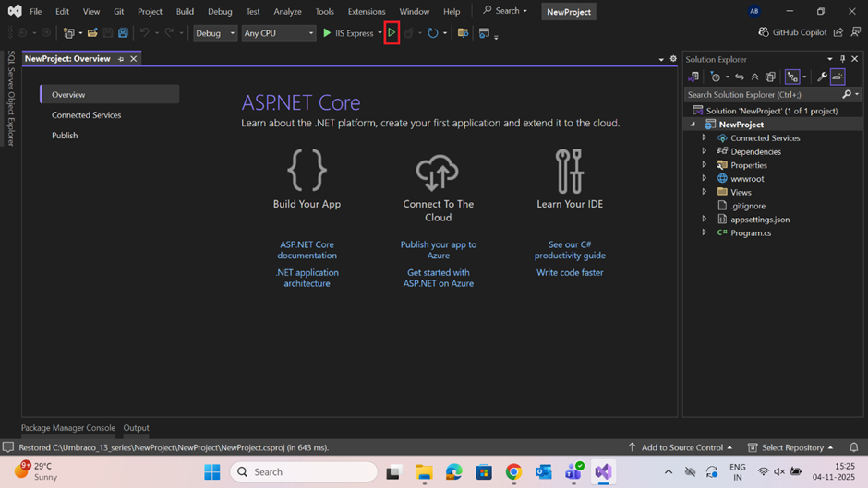Image resolution: width=868 pixels, height=488 pixels.
Task: Toggle auto-hide pin on Solution Explorer
Action: (842, 59)
